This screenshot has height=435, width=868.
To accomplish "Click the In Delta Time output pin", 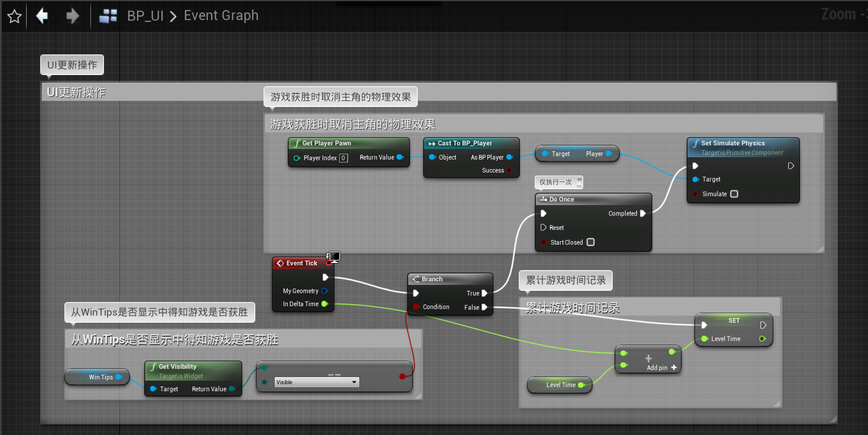I will point(324,304).
